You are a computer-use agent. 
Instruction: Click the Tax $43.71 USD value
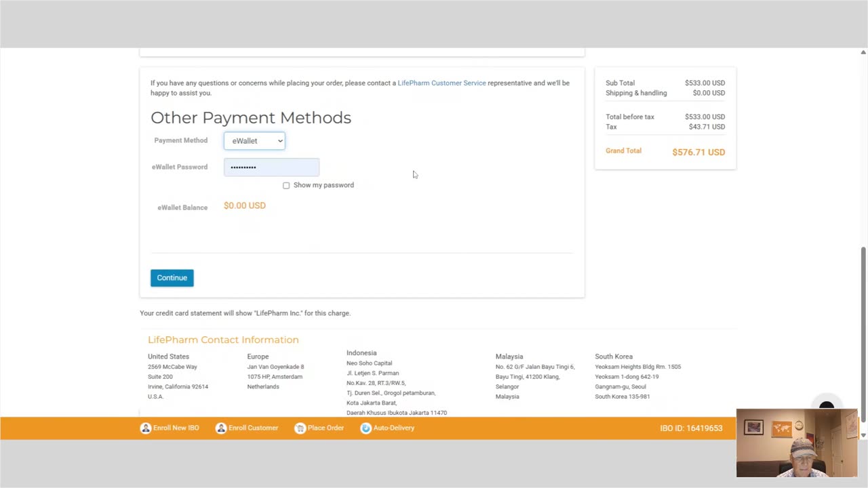pos(707,127)
